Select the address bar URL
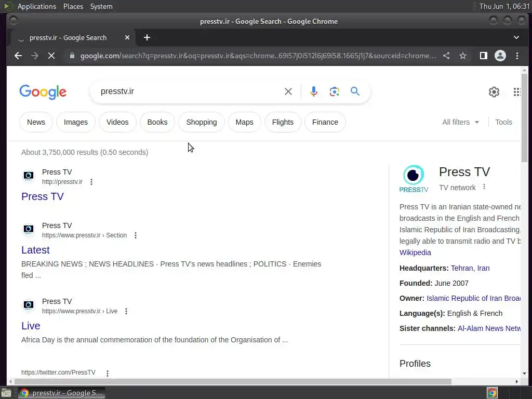This screenshot has height=399, width=532. pyautogui.click(x=258, y=56)
